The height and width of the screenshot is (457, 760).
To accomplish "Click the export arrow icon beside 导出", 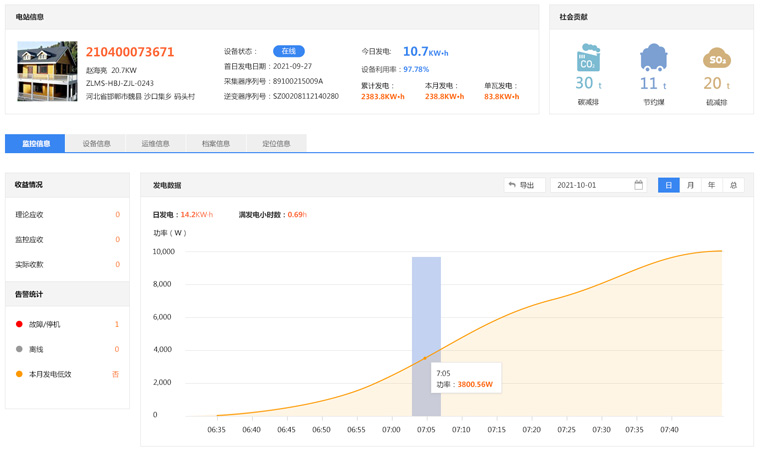I will (x=512, y=185).
